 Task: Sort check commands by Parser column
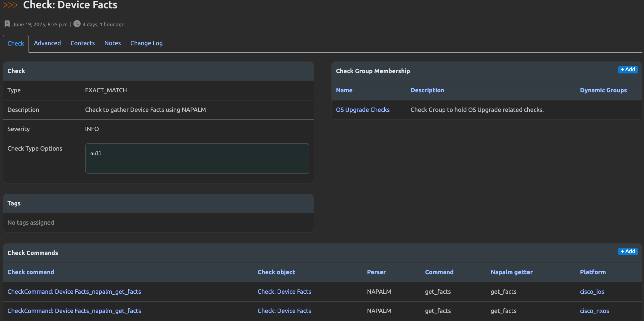pos(376,272)
